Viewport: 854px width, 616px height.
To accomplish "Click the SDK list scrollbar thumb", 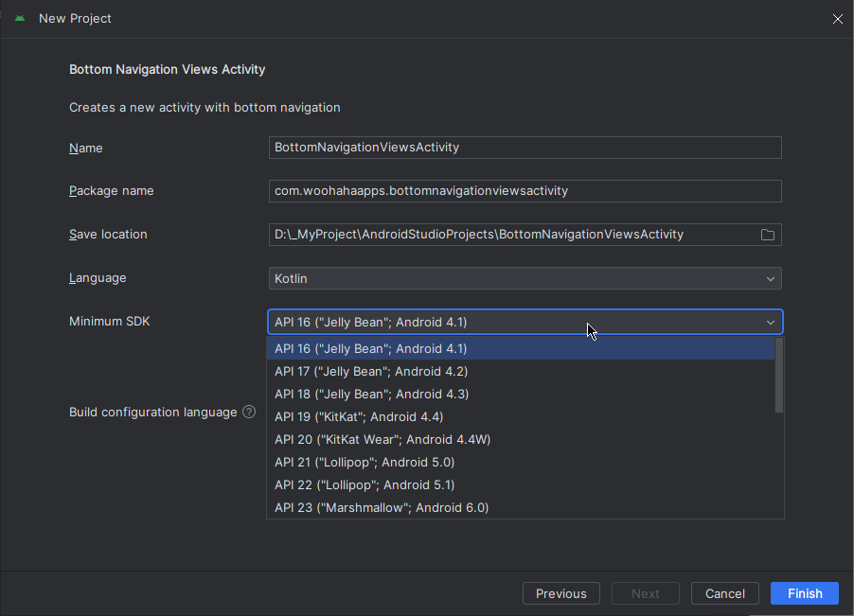I will pos(779,375).
